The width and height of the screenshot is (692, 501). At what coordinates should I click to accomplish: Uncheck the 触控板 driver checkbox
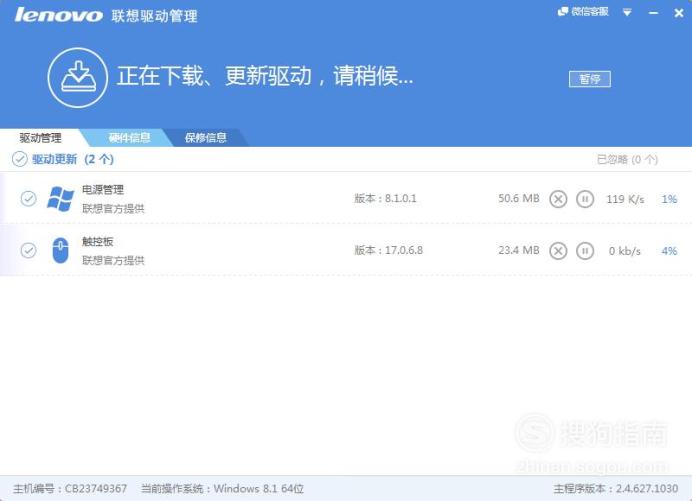pyautogui.click(x=29, y=250)
